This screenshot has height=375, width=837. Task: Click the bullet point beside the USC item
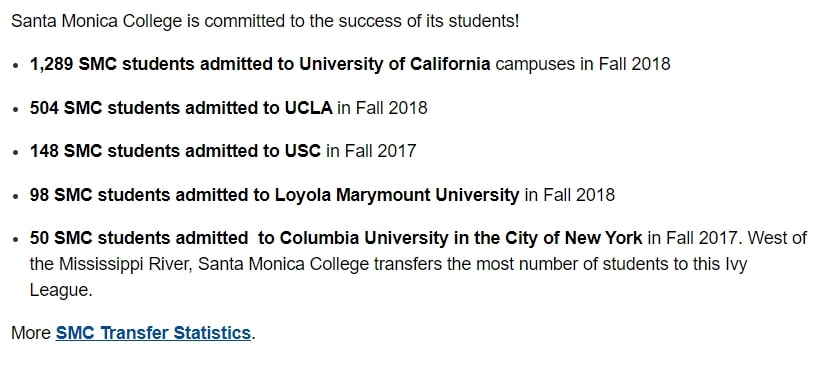[x=16, y=152]
